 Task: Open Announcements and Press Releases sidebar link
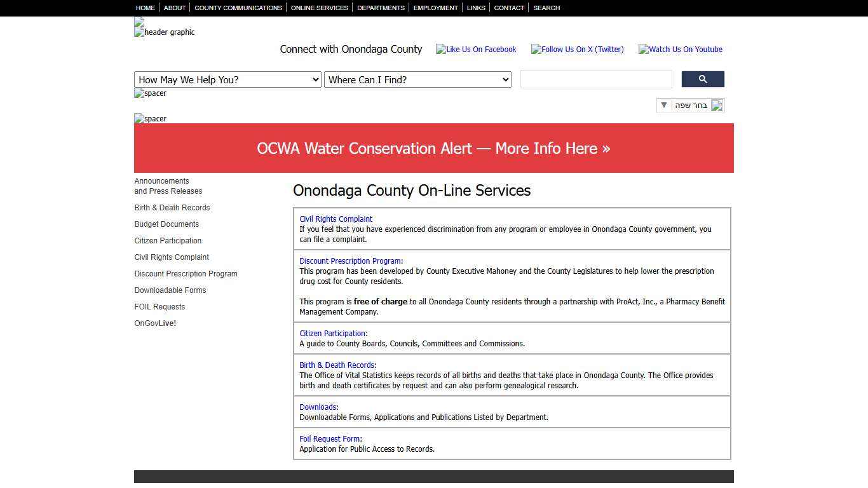click(x=168, y=186)
